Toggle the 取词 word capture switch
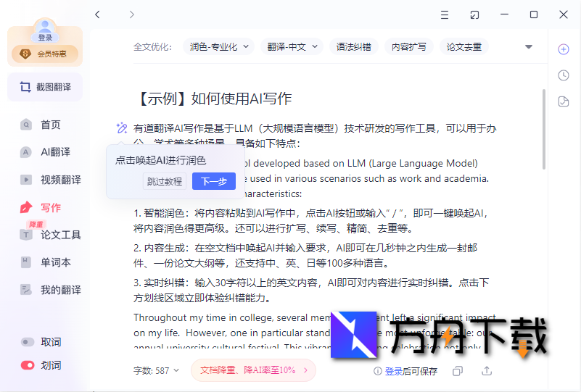Image resolution: width=581 pixels, height=392 pixels. [x=28, y=342]
